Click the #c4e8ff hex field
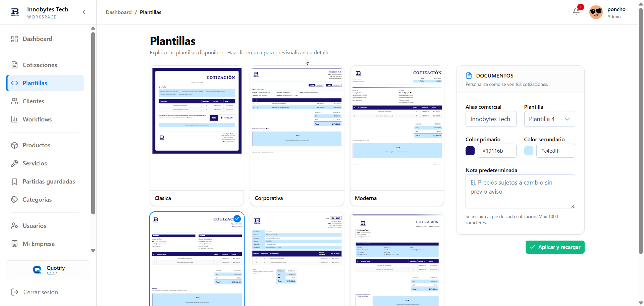Viewport: 644px width, 306px height. (555, 151)
